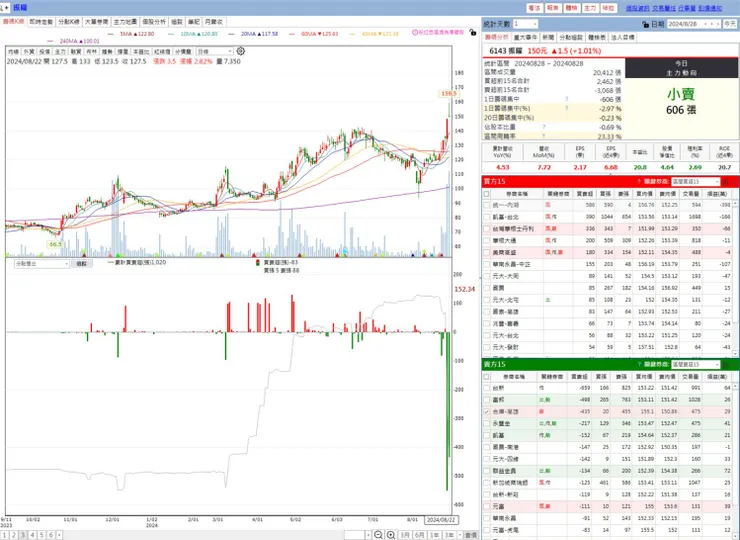Screen dimensions: 740x540
Task: Toggle 融資 overlay on chart toolbar
Action: point(76,51)
